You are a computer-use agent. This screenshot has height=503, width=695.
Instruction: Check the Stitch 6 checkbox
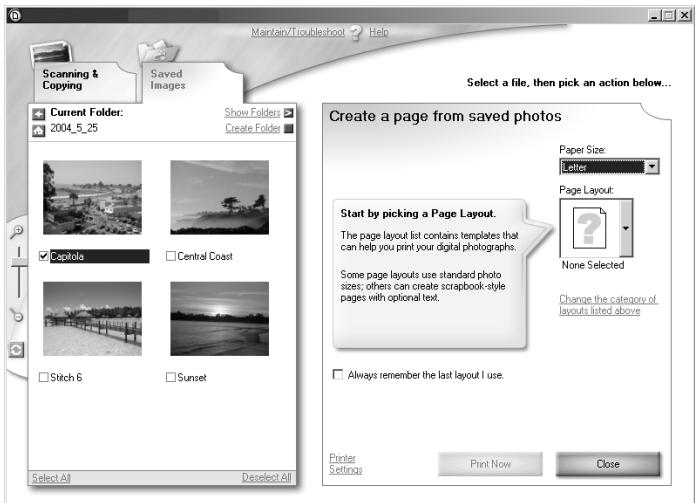click(x=43, y=377)
